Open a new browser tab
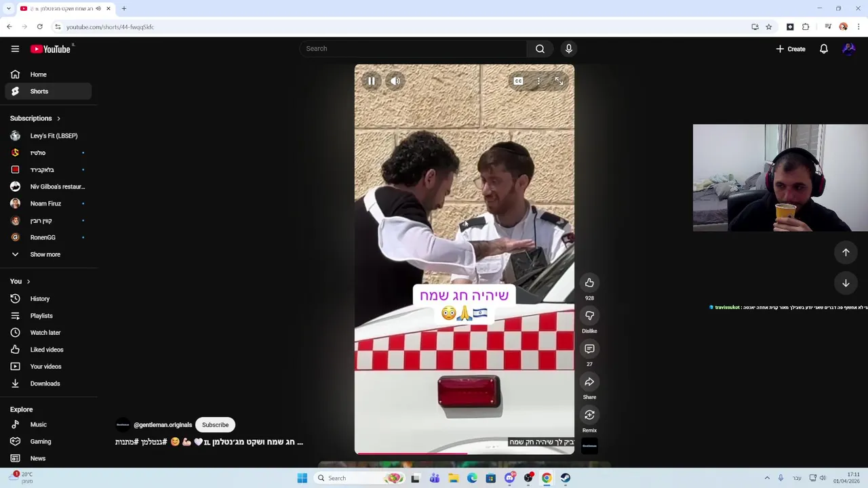 [124, 9]
